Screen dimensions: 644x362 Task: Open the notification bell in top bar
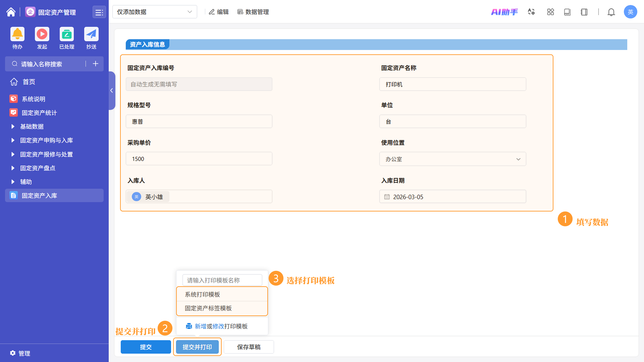coord(611,12)
